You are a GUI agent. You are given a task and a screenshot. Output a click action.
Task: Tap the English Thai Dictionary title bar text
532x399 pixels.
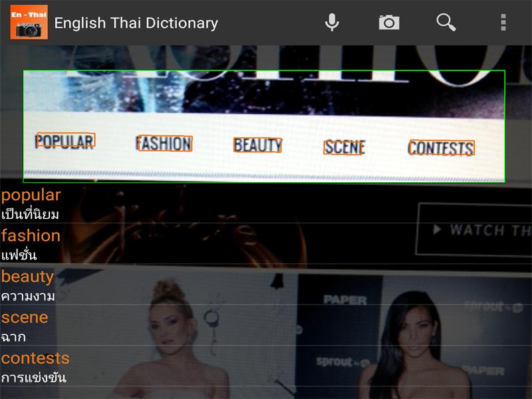click(x=136, y=21)
